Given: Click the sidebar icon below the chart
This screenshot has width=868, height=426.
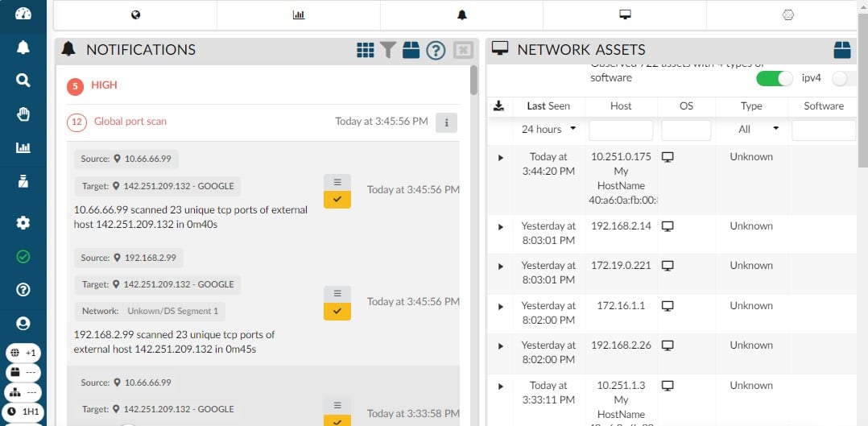Looking at the screenshot, I should point(23,181).
